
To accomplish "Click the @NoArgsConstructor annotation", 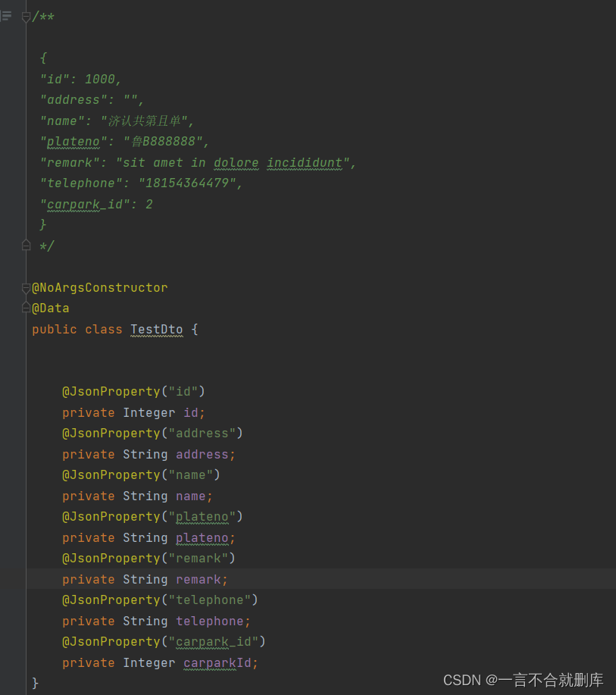I will (100, 288).
